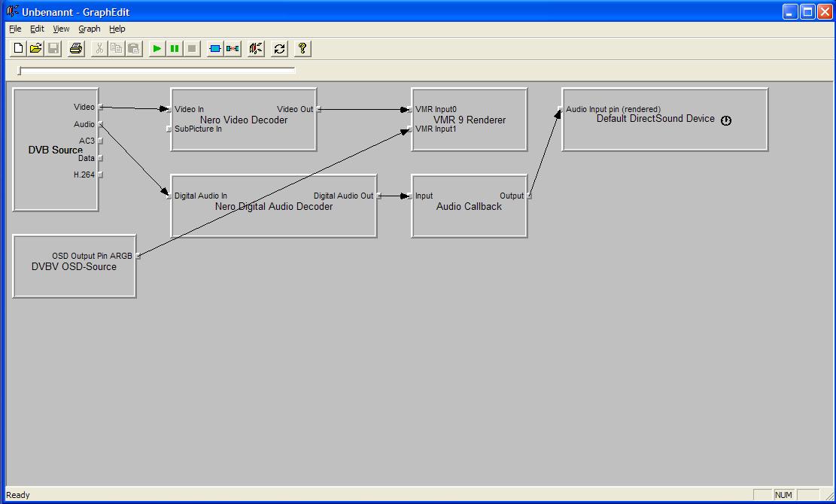Screen dimensions: 836x504
Task: Open a graph file with folder icon
Action: click(35, 48)
